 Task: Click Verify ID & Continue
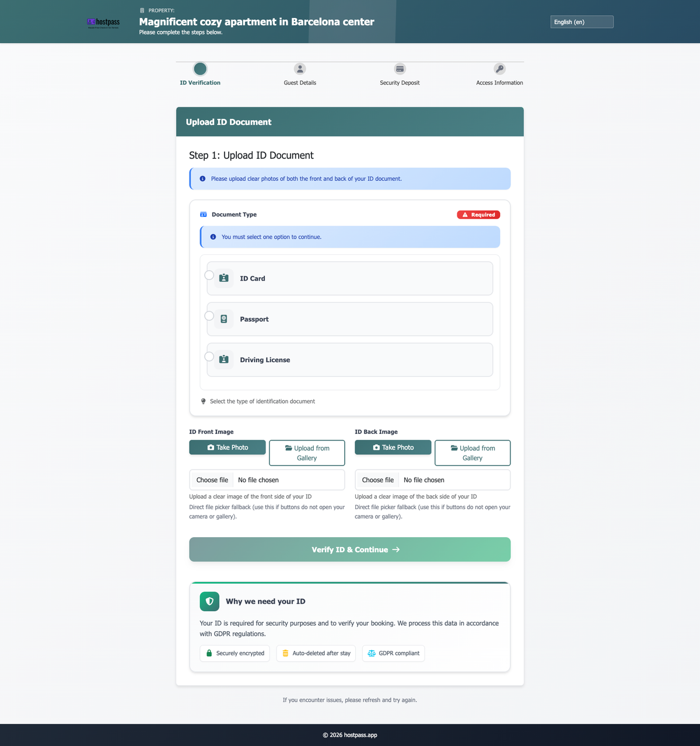point(349,549)
